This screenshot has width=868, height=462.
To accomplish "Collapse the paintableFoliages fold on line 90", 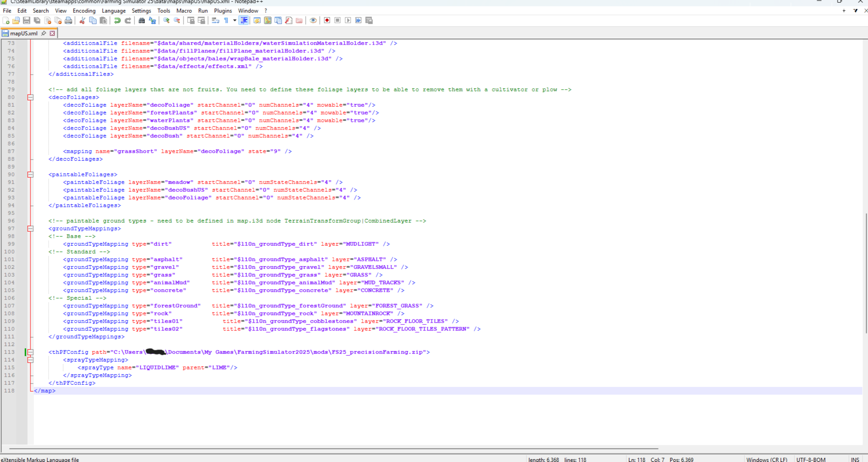I will [30, 174].
